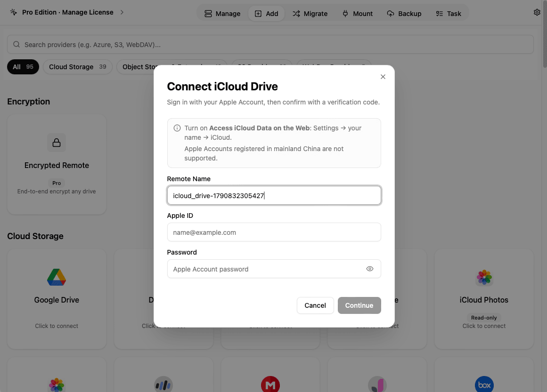This screenshot has height=392, width=547.
Task: Click the blue-bars provider icon
Action: coord(163,384)
